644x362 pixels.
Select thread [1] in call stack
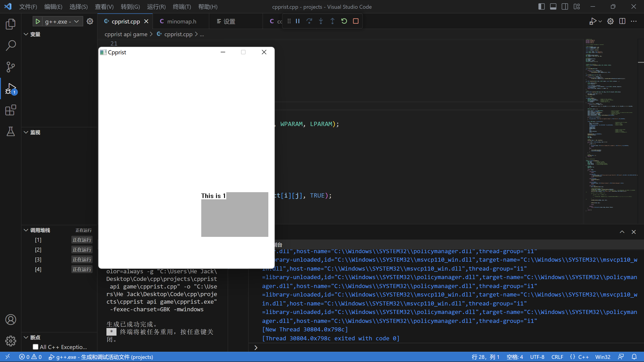tap(59, 240)
